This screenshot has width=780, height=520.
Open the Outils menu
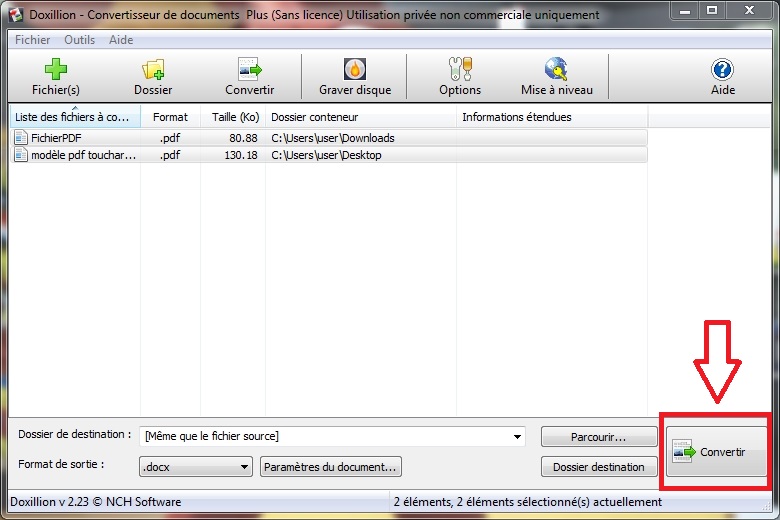[79, 40]
